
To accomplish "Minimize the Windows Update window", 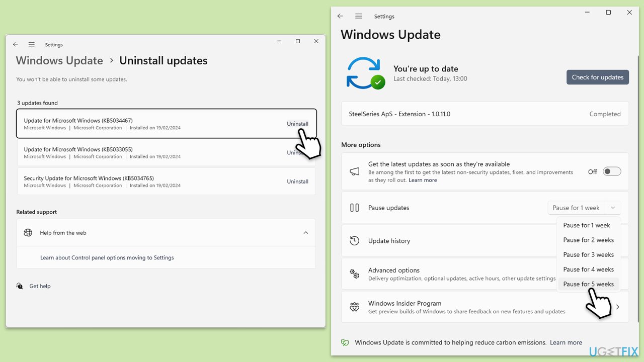I will pos(588,13).
